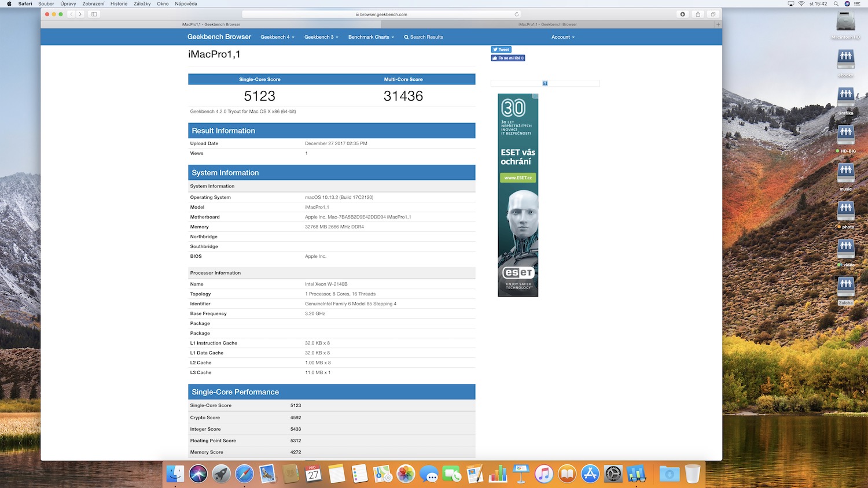Launch Siri from the Dock
Image resolution: width=868 pixels, height=488 pixels.
click(198, 474)
